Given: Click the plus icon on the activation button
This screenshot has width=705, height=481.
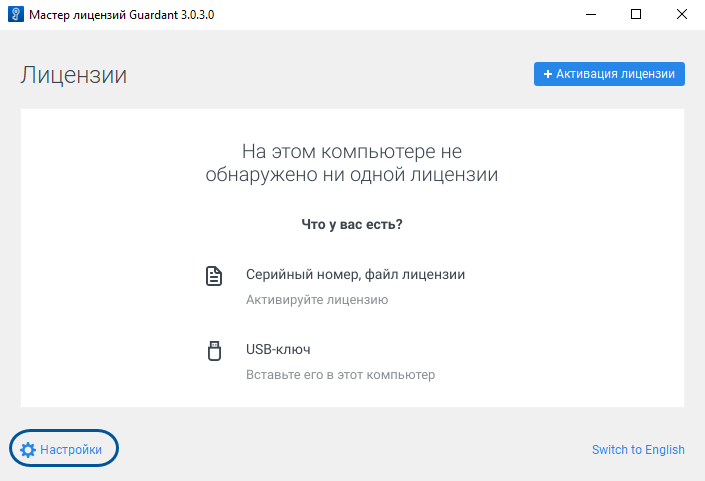Looking at the screenshot, I should point(548,74).
